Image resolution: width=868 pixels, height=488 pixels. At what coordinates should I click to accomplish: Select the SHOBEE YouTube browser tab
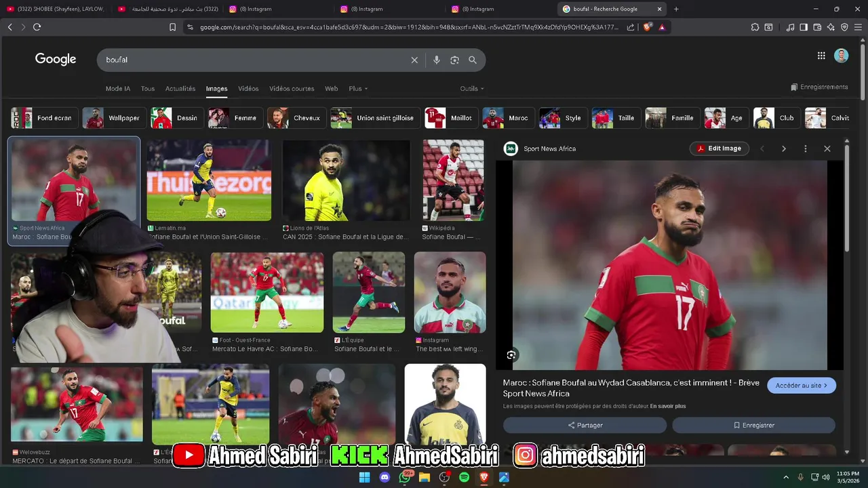click(56, 9)
